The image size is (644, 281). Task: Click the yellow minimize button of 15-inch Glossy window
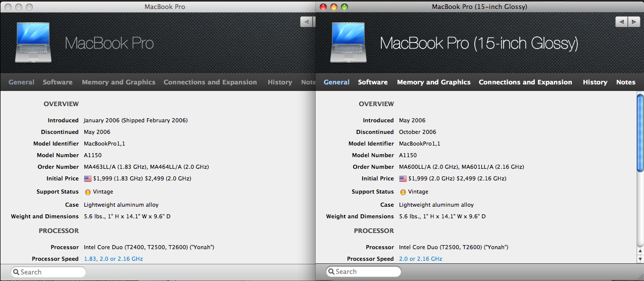click(333, 7)
